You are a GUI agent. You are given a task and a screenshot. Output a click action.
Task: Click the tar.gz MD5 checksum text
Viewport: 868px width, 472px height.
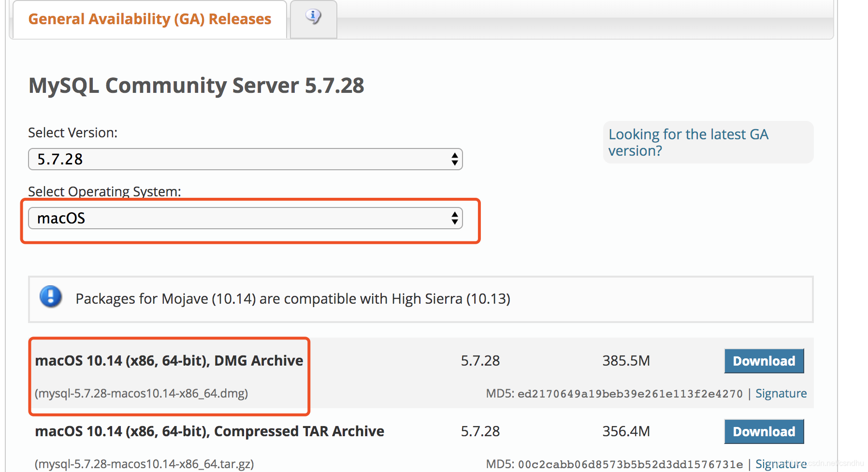click(630, 464)
